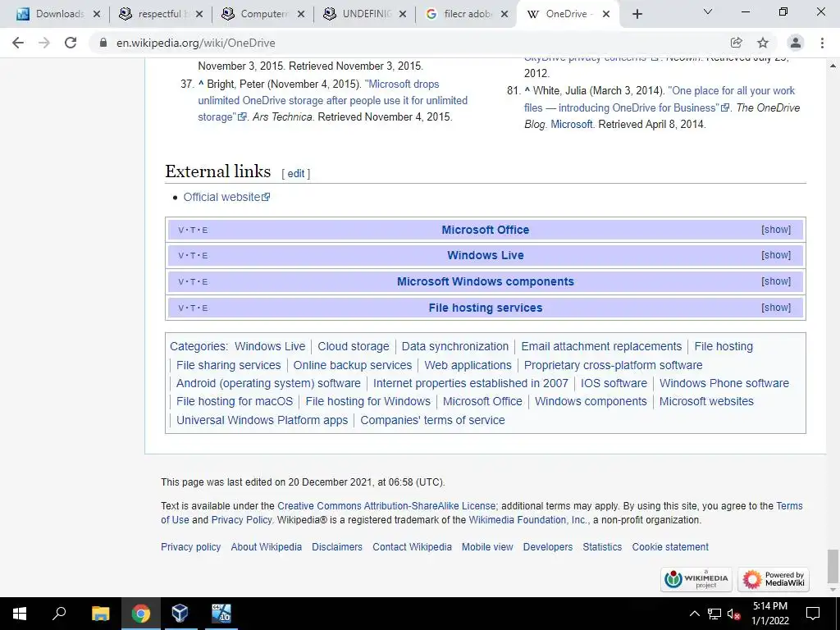The width and height of the screenshot is (840, 630).
Task: Click edit next to External links
Action: pyautogui.click(x=295, y=174)
